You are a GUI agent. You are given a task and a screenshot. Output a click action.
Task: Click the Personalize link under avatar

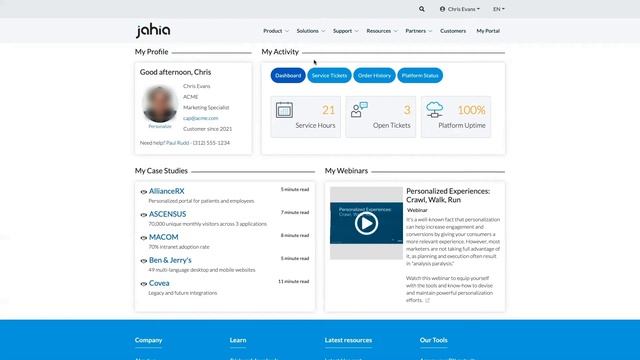pos(160,127)
